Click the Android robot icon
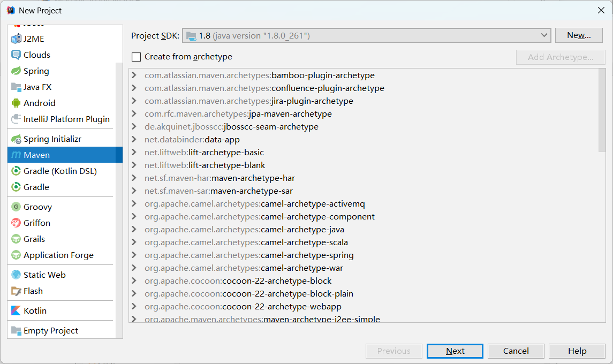This screenshot has height=364, width=613. point(16,103)
